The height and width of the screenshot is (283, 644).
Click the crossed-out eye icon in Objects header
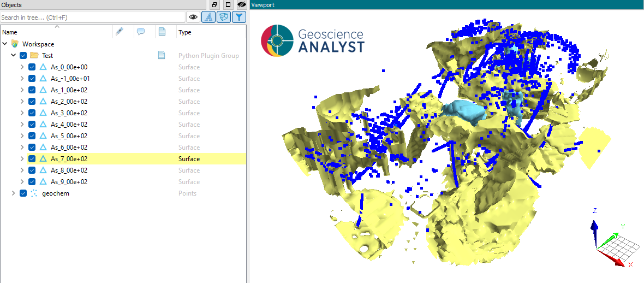(x=242, y=4)
